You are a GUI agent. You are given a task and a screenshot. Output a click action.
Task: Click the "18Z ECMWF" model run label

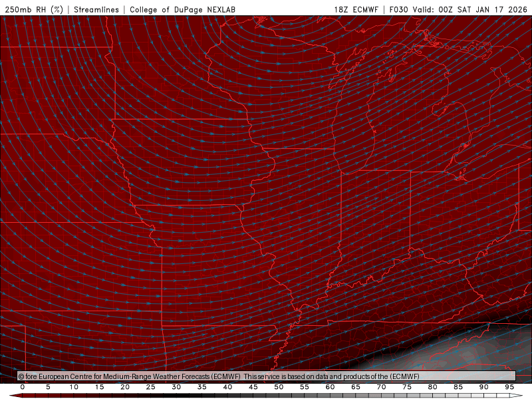pos(356,9)
